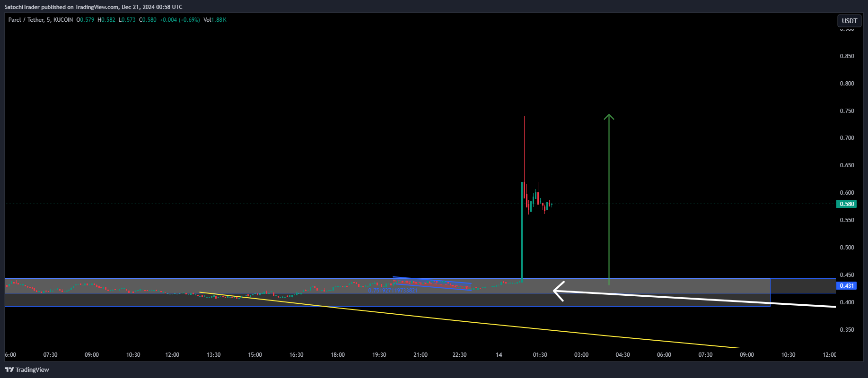Screen dimensions: 868x378
Task: Select the low value L0.573
Action: (127, 20)
